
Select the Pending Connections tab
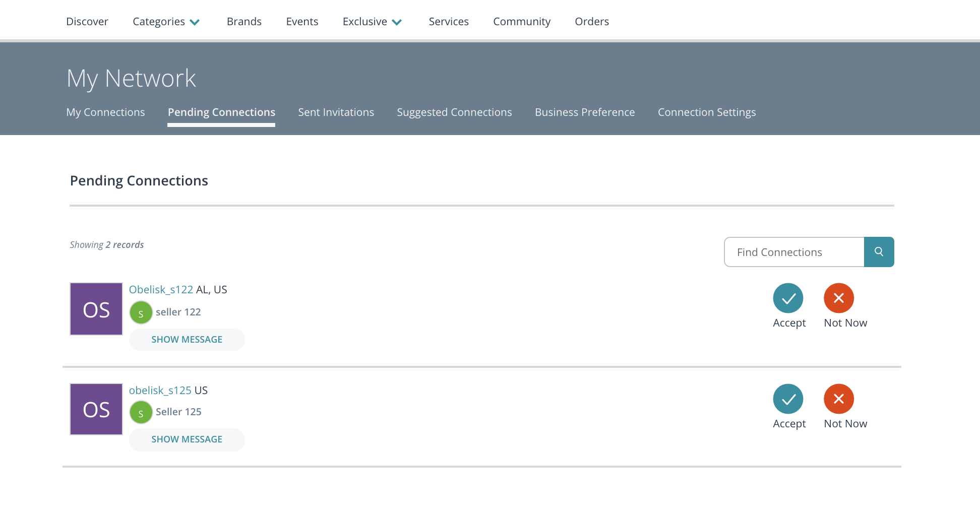221,112
